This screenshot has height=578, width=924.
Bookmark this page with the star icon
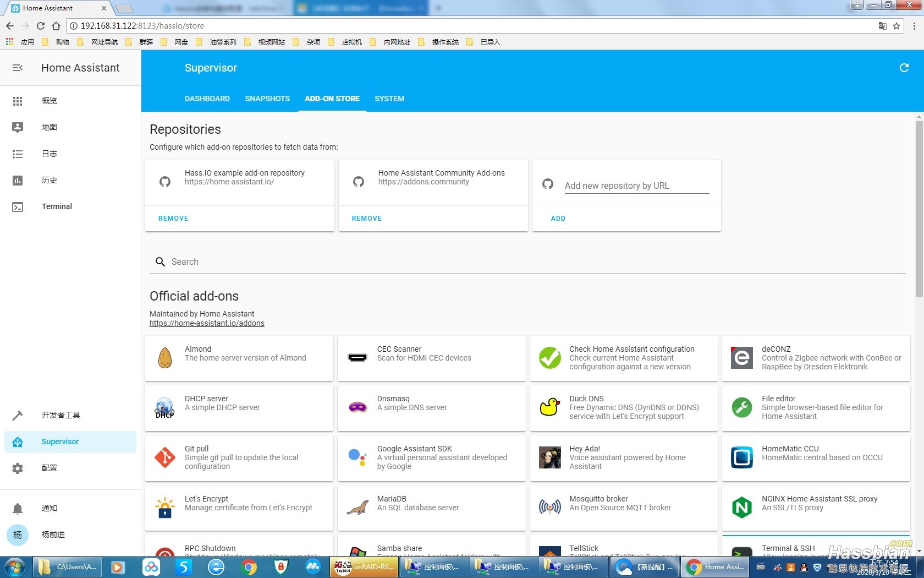click(x=897, y=26)
